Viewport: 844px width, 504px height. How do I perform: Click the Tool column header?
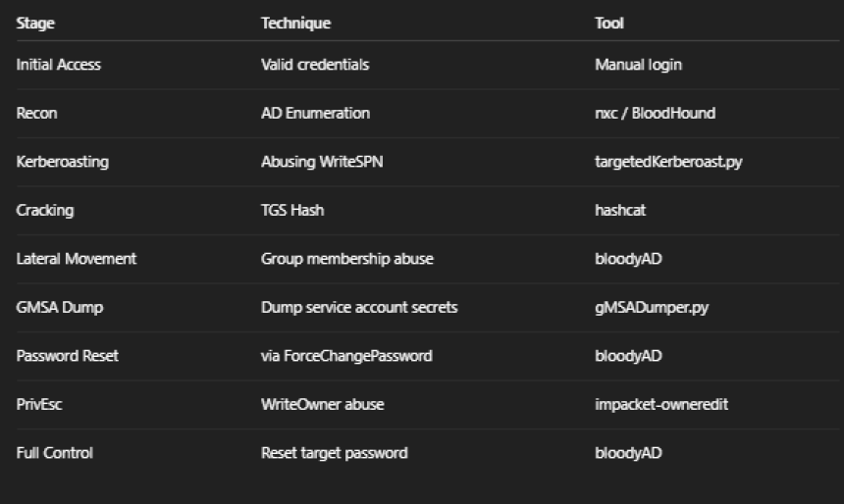(x=608, y=23)
